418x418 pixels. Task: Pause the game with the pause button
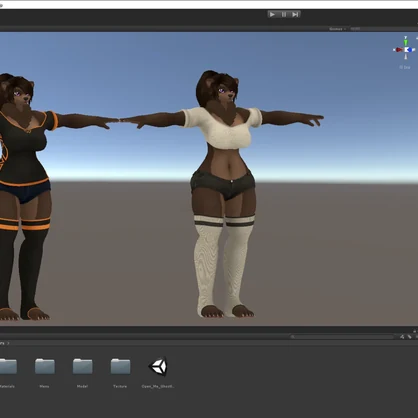point(284,14)
